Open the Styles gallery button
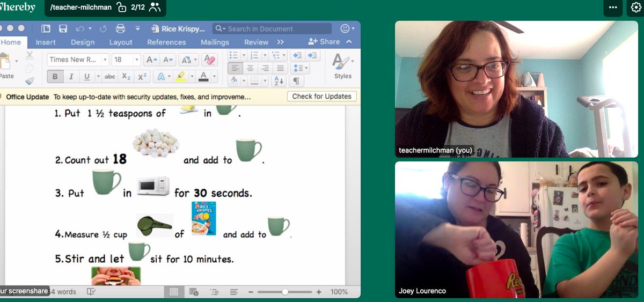The height and width of the screenshot is (302, 644). 342,67
